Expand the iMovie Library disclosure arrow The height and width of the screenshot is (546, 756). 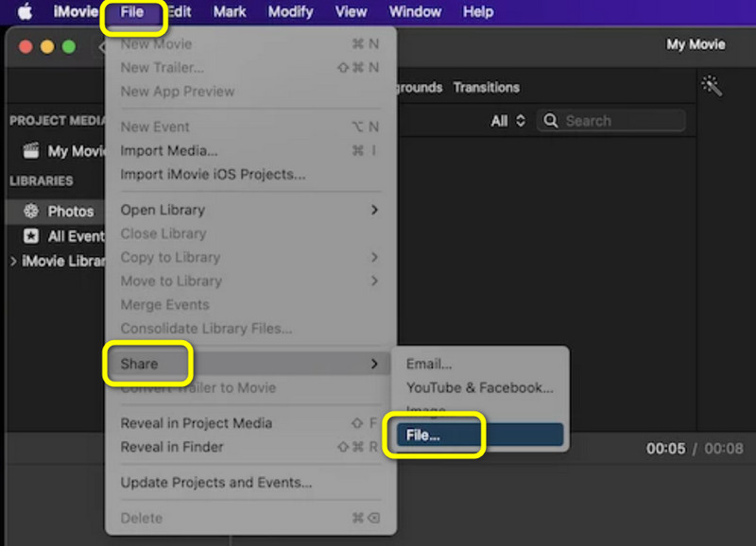pyautogui.click(x=13, y=262)
